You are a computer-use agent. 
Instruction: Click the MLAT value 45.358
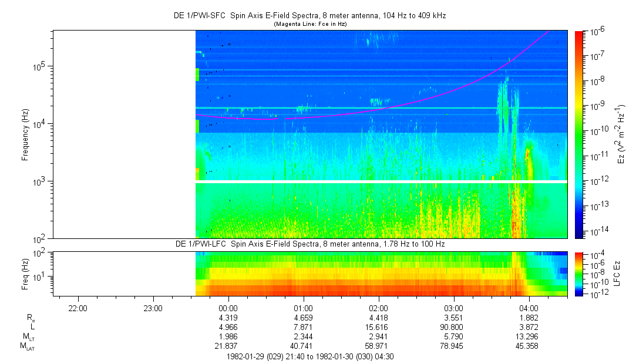[x=527, y=346]
